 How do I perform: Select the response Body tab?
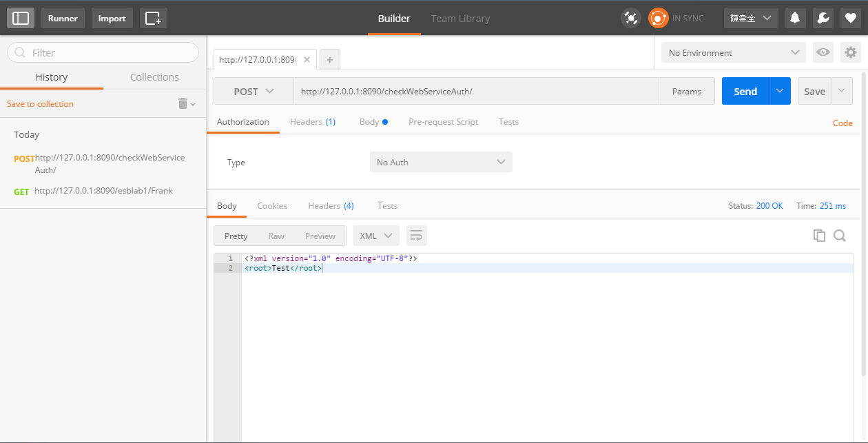[227, 206]
